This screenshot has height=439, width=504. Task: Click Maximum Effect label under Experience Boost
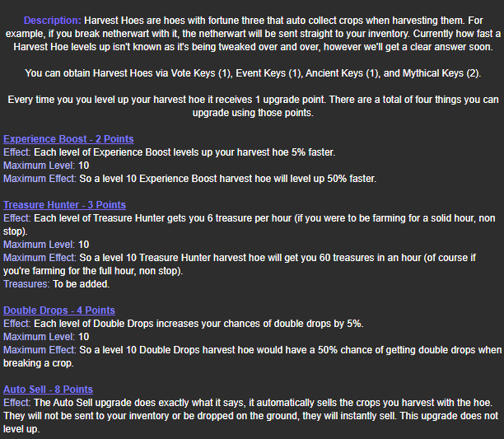tap(40, 179)
